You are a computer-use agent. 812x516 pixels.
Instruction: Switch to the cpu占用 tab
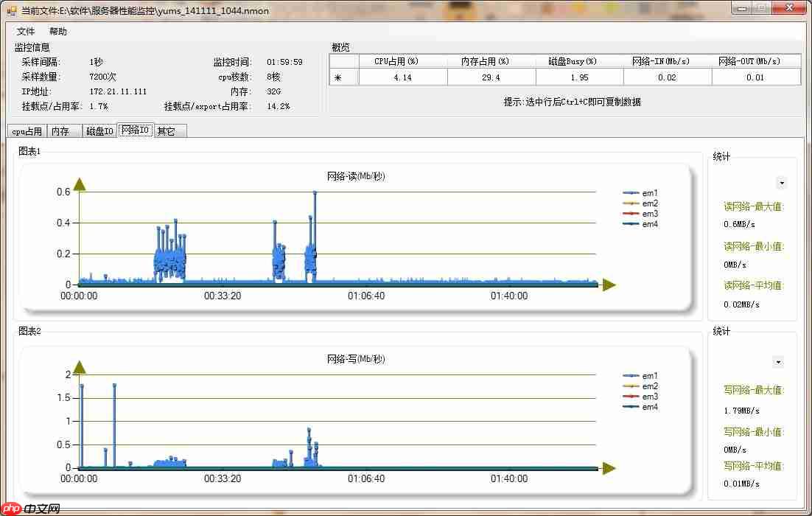point(27,131)
